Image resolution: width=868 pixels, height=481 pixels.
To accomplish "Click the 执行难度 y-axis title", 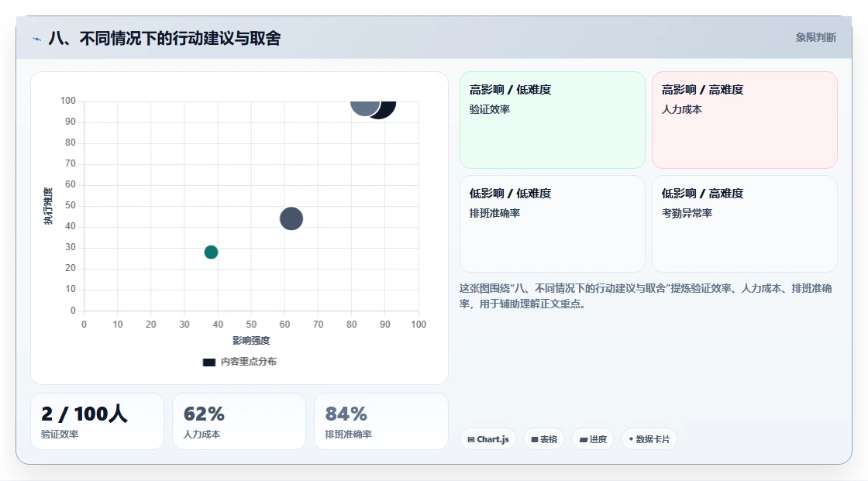I will [48, 206].
